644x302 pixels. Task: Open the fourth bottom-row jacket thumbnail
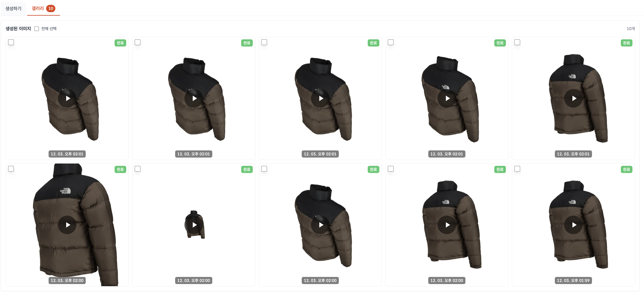[x=447, y=225]
